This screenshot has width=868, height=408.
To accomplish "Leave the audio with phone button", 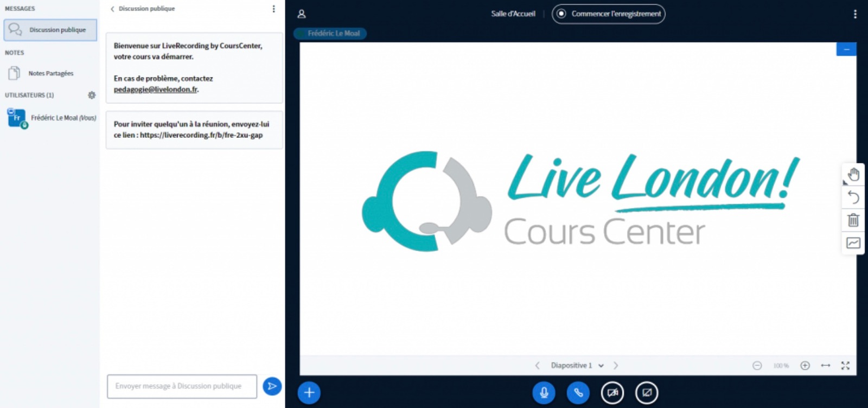I will point(578,393).
